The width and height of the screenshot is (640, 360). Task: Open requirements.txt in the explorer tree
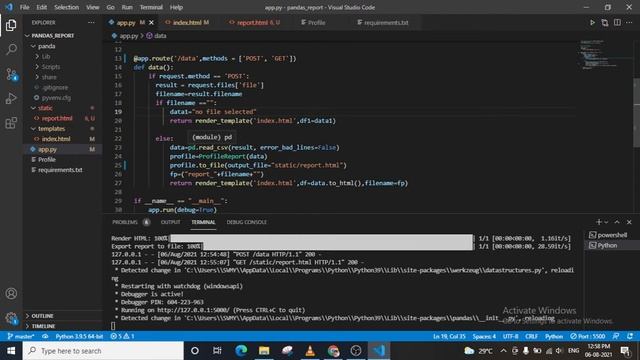(x=60, y=170)
